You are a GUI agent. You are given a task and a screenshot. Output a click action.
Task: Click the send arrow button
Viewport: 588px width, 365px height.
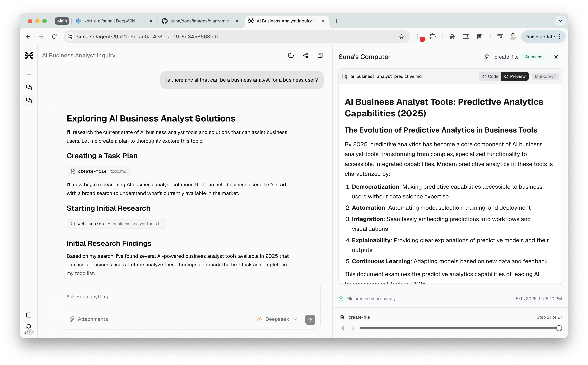click(x=310, y=320)
